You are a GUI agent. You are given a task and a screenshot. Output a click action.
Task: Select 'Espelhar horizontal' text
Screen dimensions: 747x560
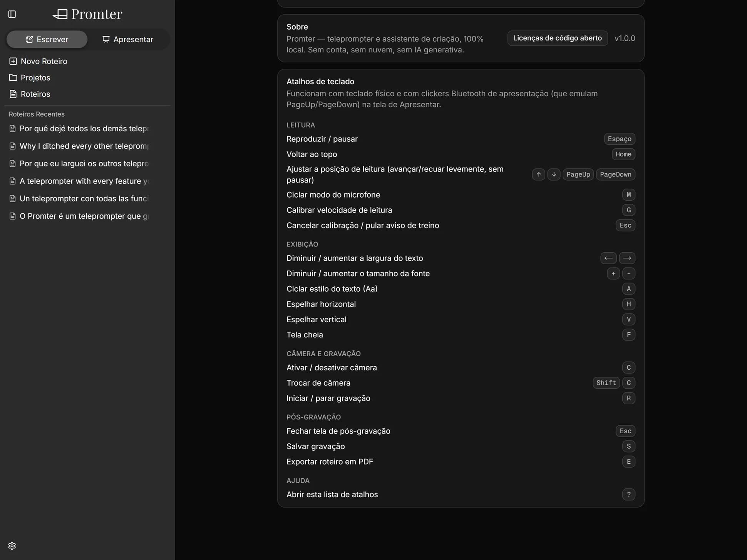coord(321,304)
